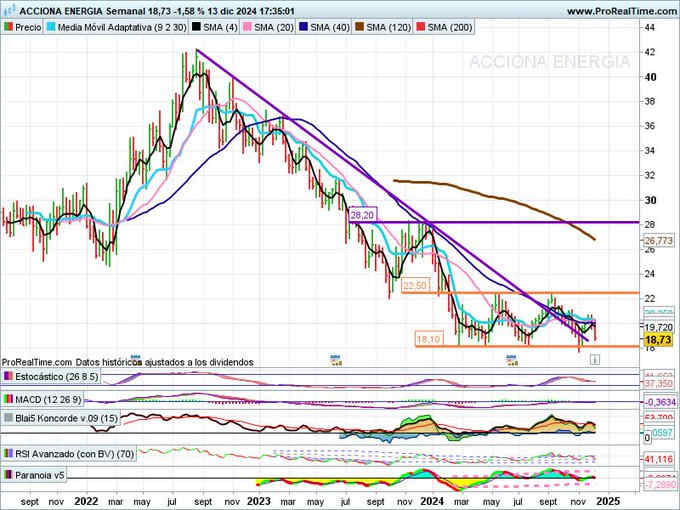Select the SMA (120) legend entry
680x510 pixels.
[383, 27]
